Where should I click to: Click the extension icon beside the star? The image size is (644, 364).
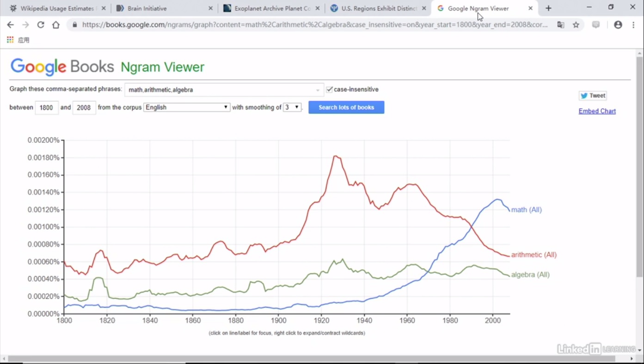tap(596, 25)
